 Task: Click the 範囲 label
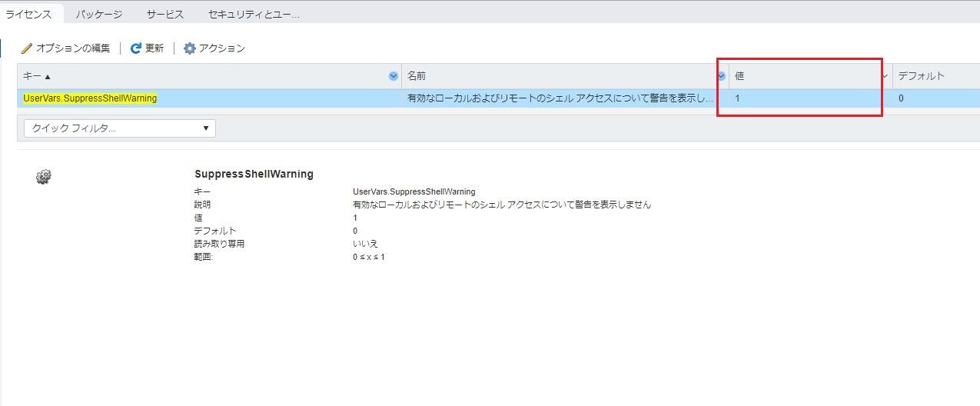pyautogui.click(x=203, y=257)
